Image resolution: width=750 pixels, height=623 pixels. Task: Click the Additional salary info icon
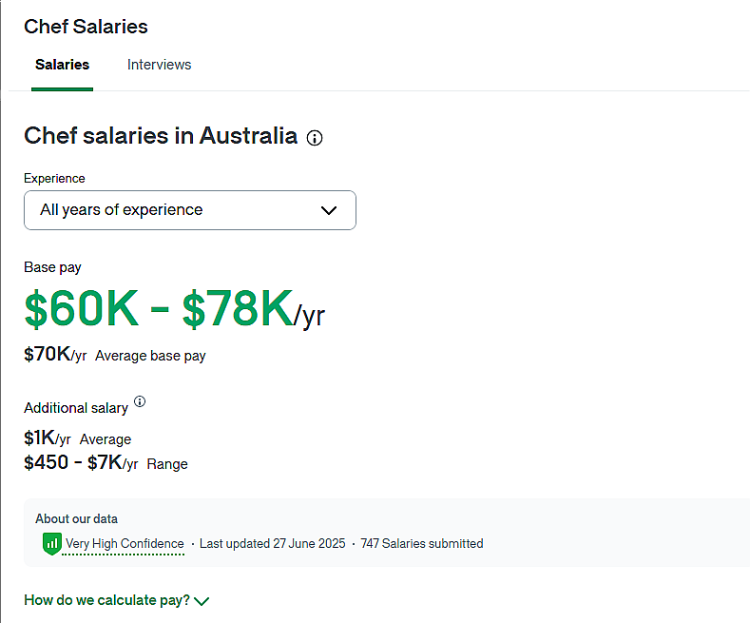pos(140,401)
